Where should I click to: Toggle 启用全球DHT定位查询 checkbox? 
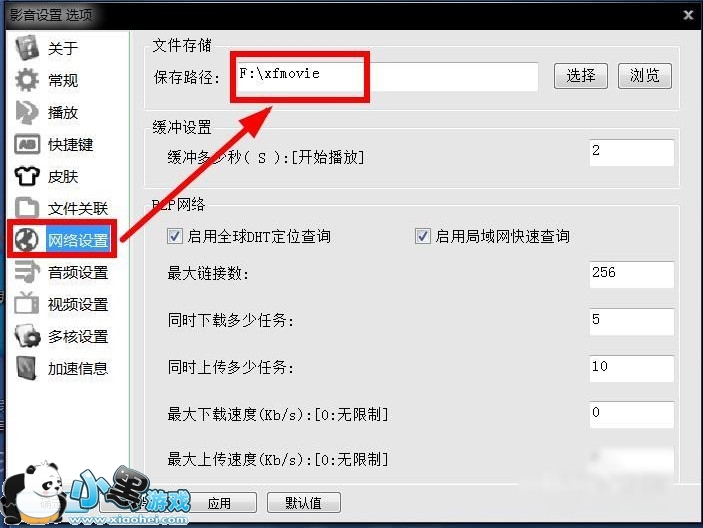pos(174,236)
